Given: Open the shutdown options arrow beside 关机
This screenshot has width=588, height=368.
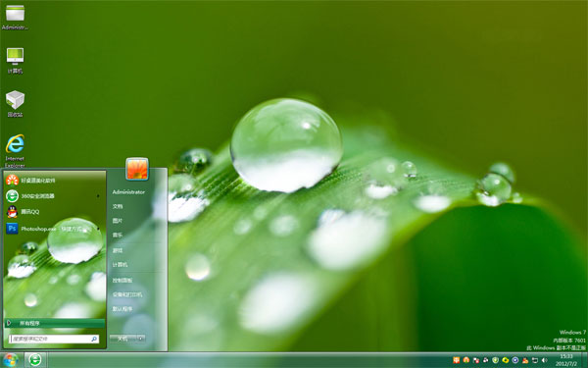Looking at the screenshot, I should click(x=141, y=339).
